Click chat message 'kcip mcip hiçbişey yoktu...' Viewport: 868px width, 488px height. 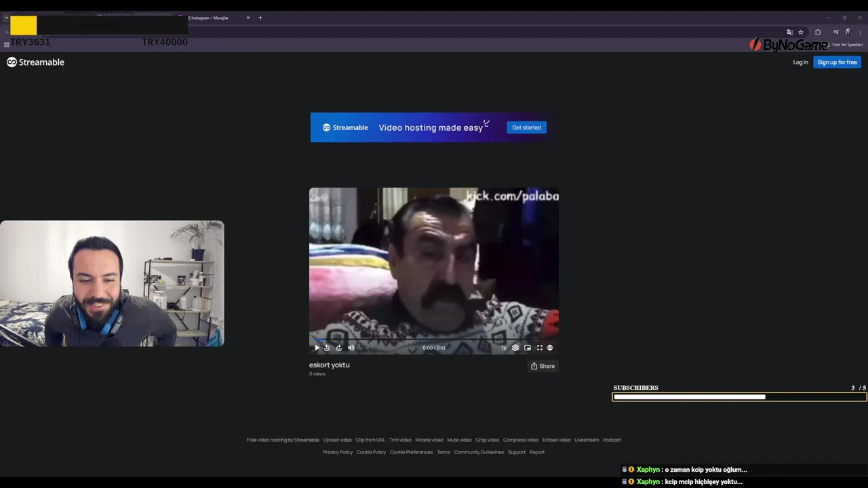click(x=704, y=482)
